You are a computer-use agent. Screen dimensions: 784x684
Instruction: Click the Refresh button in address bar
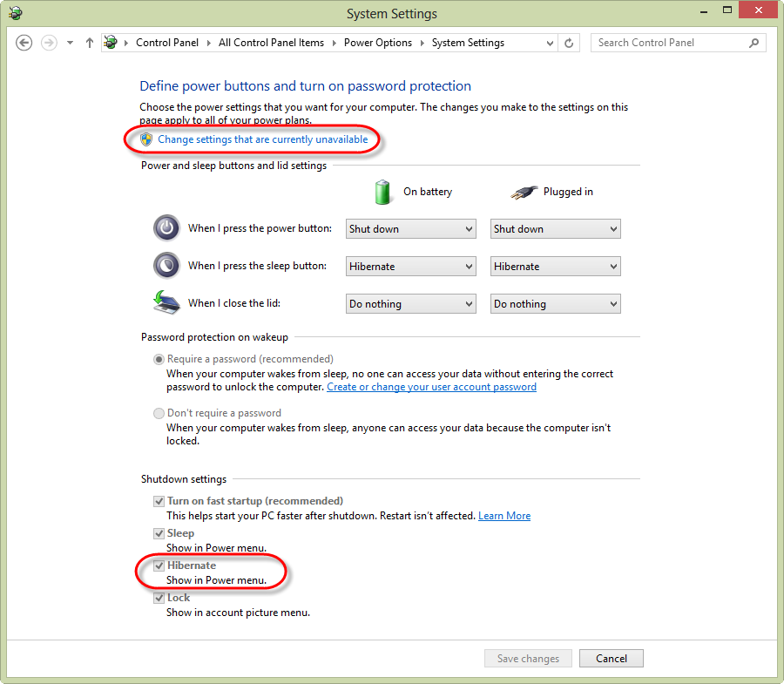pos(570,43)
